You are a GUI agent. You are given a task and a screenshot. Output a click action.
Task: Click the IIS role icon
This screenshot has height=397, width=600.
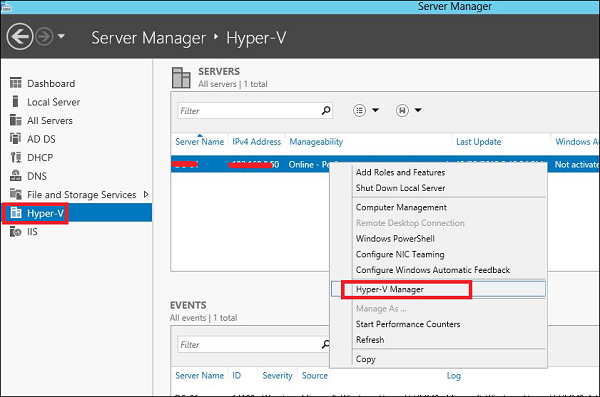[16, 231]
